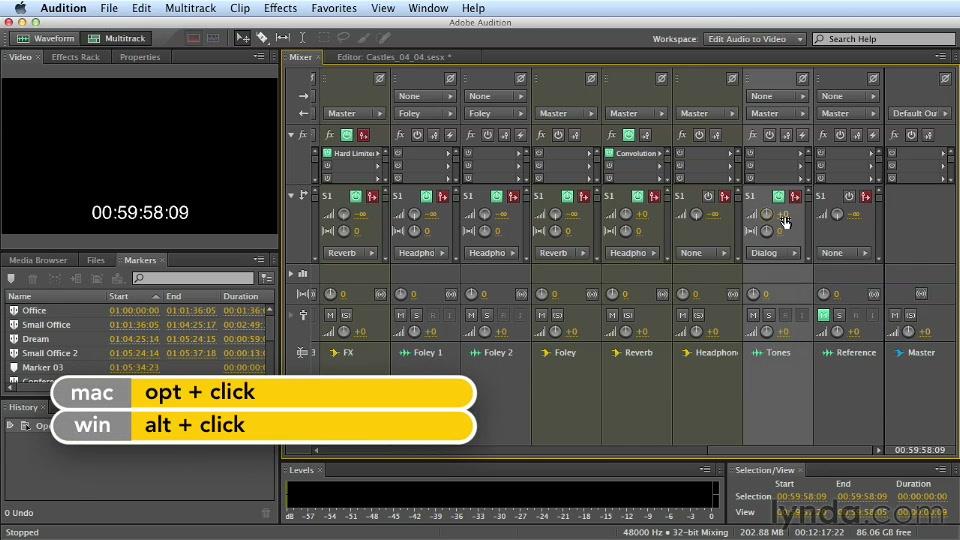960x540 pixels.
Task: Toggle send S1 power on Headphones track
Action: coord(708,197)
